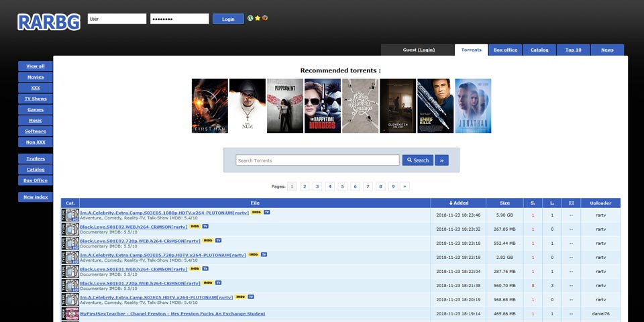Hit the Search button with magnifier

pos(417,160)
